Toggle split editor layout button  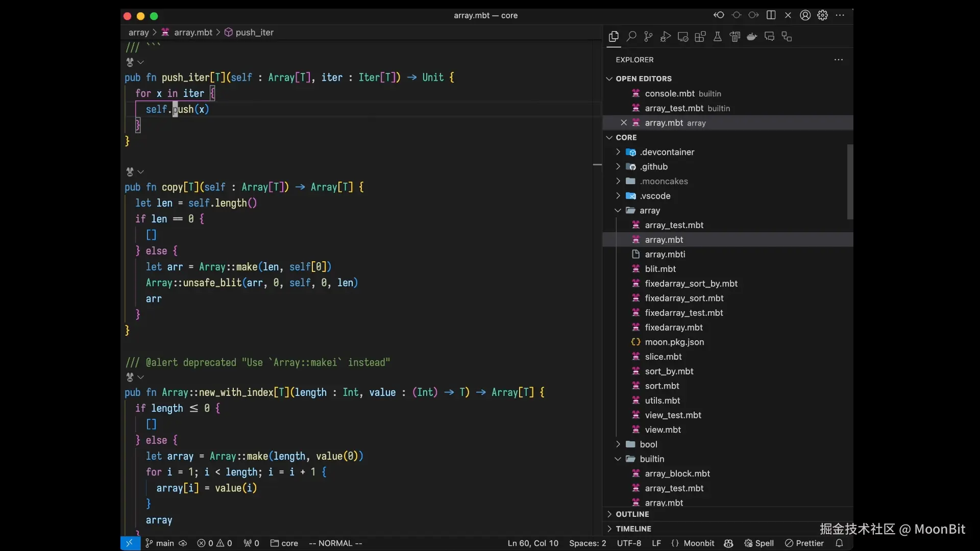[771, 15]
